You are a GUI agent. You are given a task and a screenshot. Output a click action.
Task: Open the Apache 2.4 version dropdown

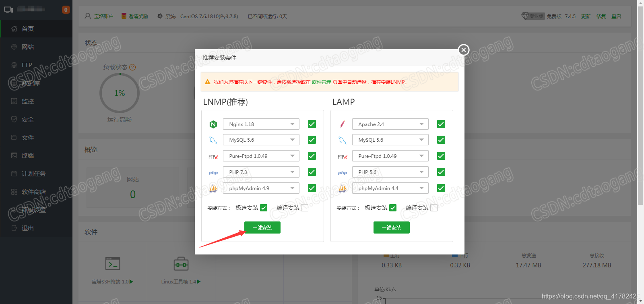coord(390,124)
